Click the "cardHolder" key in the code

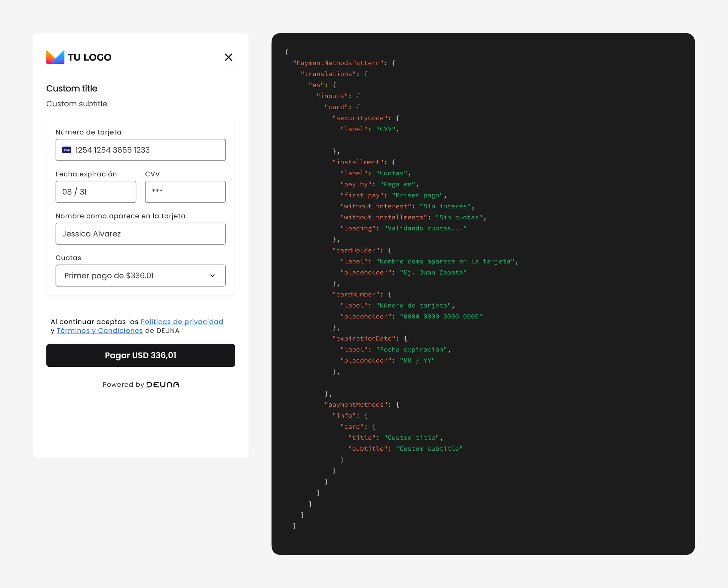click(358, 250)
